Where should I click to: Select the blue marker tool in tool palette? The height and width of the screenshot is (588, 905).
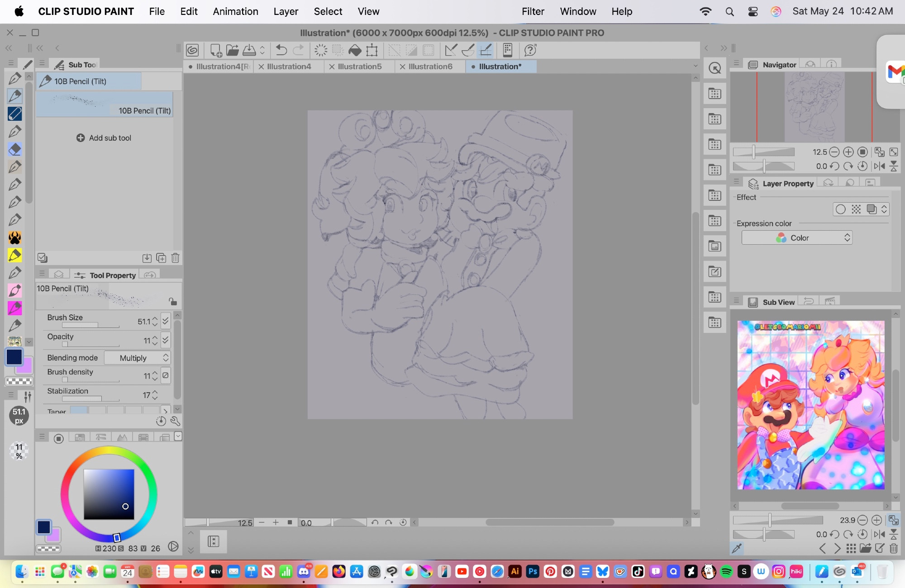pos(15,114)
